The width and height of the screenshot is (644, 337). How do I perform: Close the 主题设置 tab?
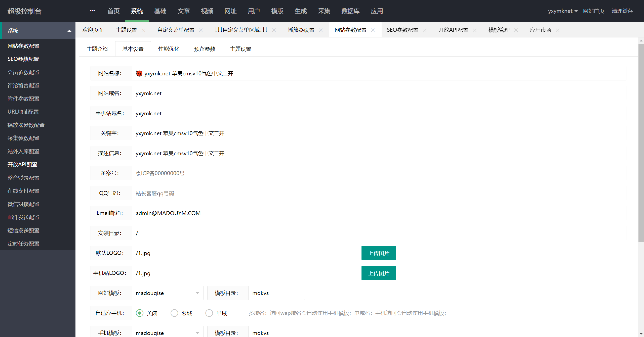tap(143, 30)
